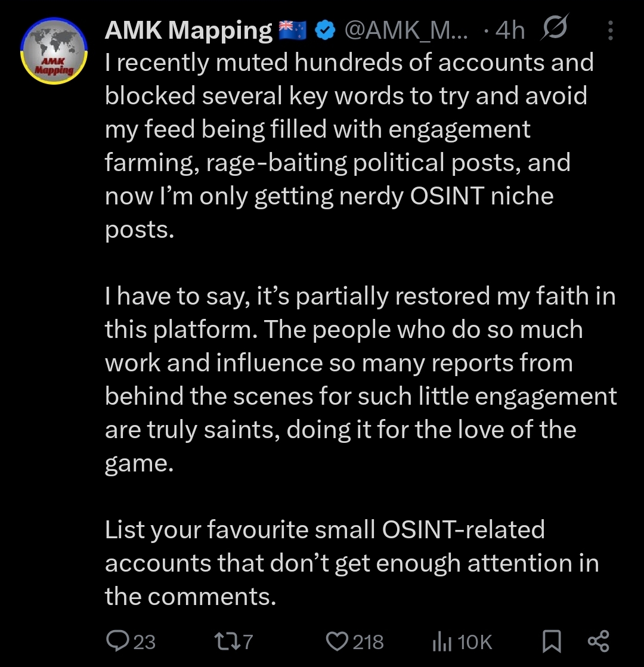Open the @AMK_M... handle link
Image resolution: width=644 pixels, height=667 pixels.
pos(406,30)
